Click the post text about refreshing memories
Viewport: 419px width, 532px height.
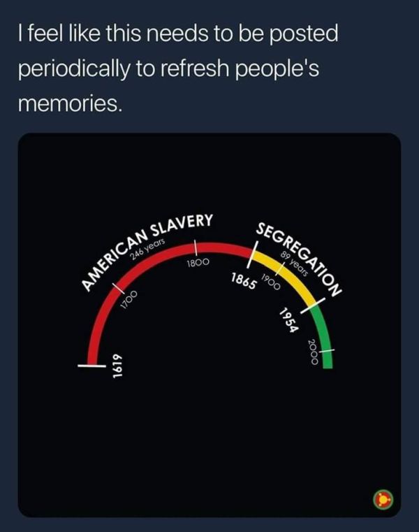pos(178,69)
